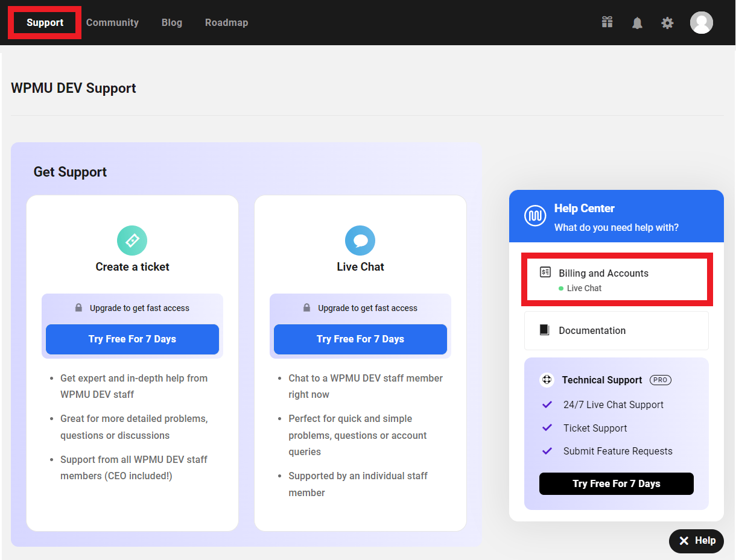Open the Roadmap page
736x560 pixels.
tap(226, 22)
